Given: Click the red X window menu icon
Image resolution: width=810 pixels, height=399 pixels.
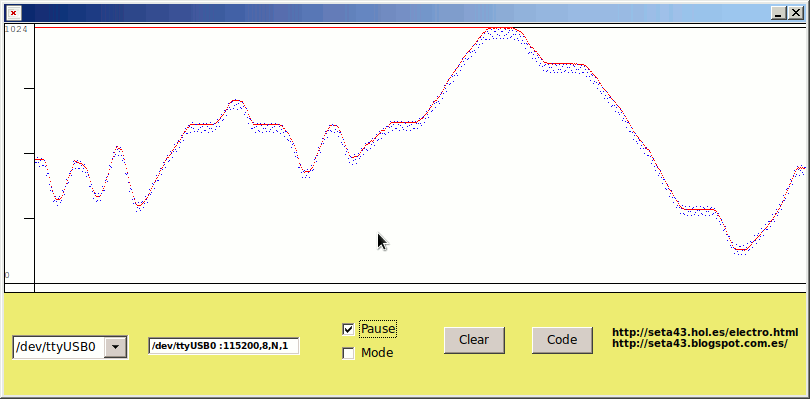Looking at the screenshot, I should 14,13.
